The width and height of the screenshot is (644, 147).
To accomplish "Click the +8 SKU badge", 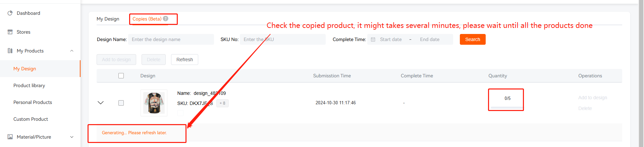I will [x=222, y=103].
